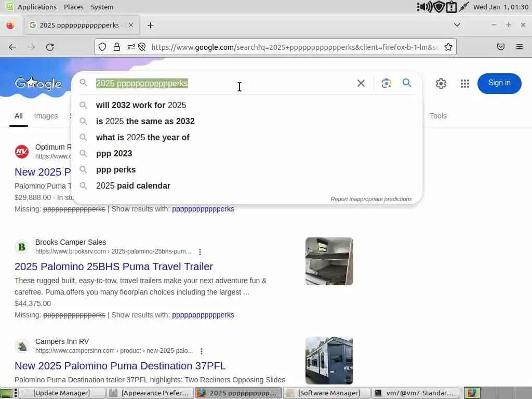Open the Google apps grid
The width and height of the screenshot is (532, 399).
point(465,84)
